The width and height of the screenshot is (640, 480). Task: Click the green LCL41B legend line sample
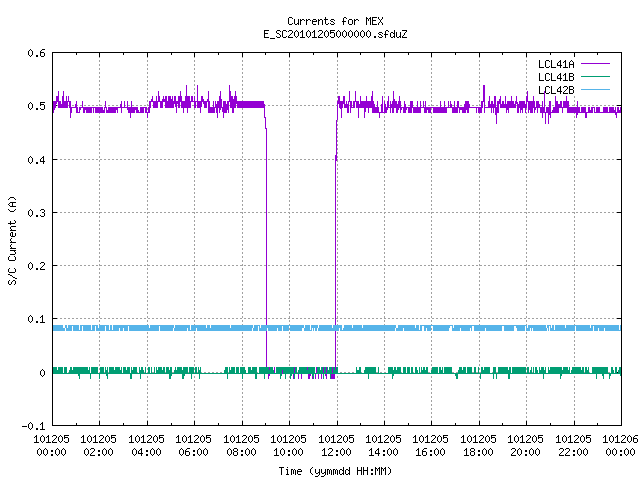[x=595, y=76]
